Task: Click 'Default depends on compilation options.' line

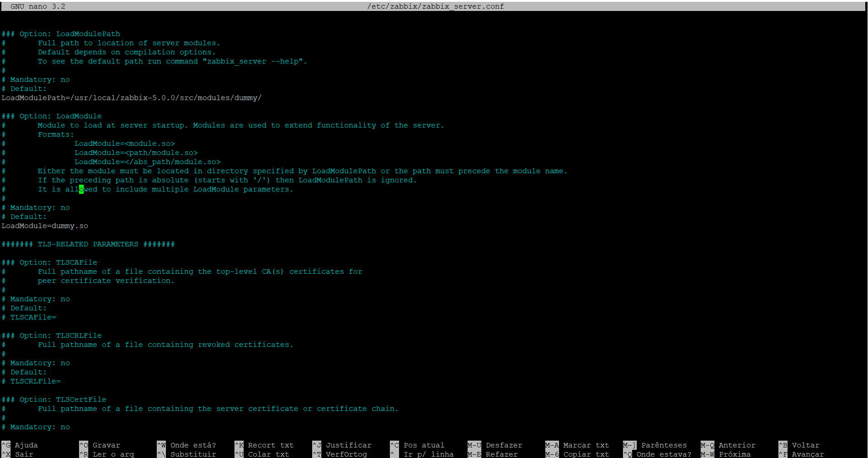Action: pos(127,52)
